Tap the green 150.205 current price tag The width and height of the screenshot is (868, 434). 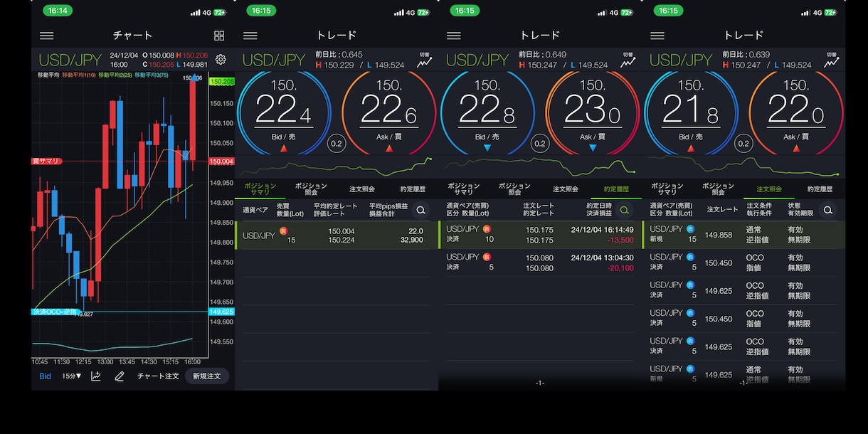tap(222, 82)
